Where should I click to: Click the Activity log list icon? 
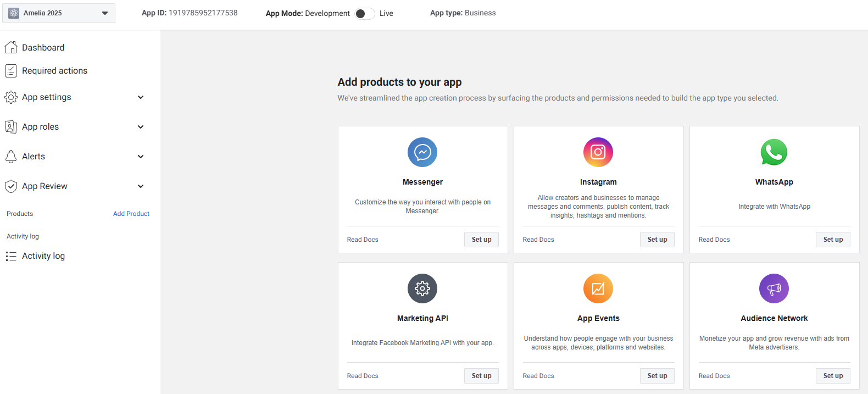coord(11,256)
